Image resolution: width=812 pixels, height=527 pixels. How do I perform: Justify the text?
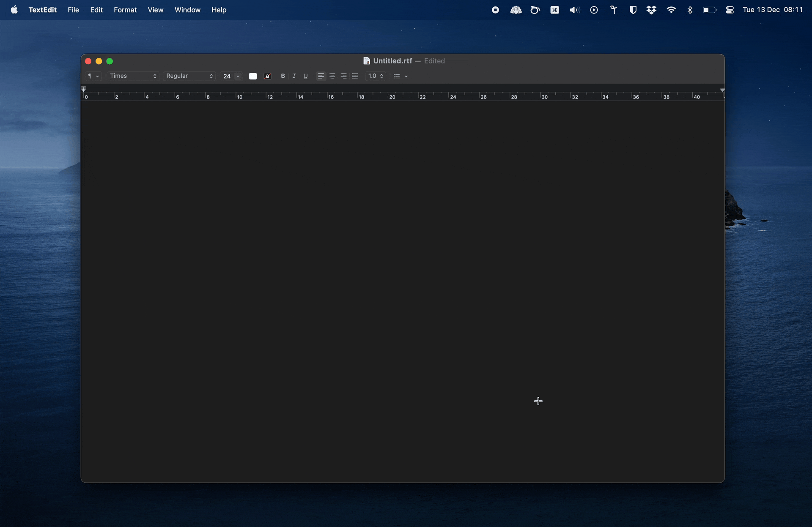[x=355, y=76]
